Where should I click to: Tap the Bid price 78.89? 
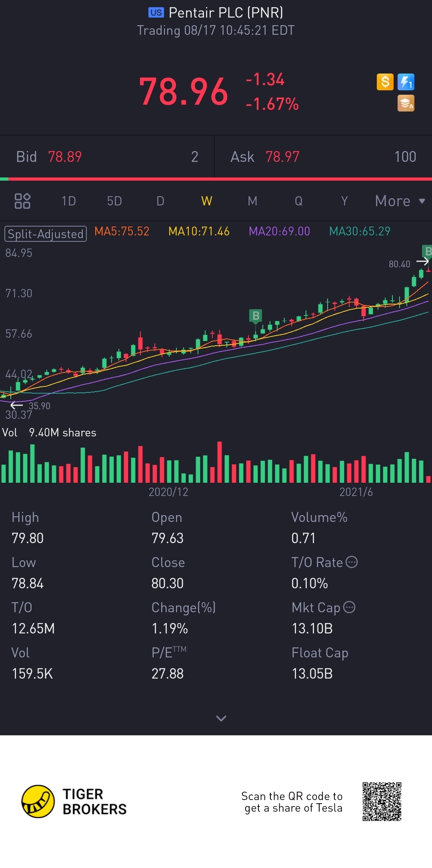point(65,157)
